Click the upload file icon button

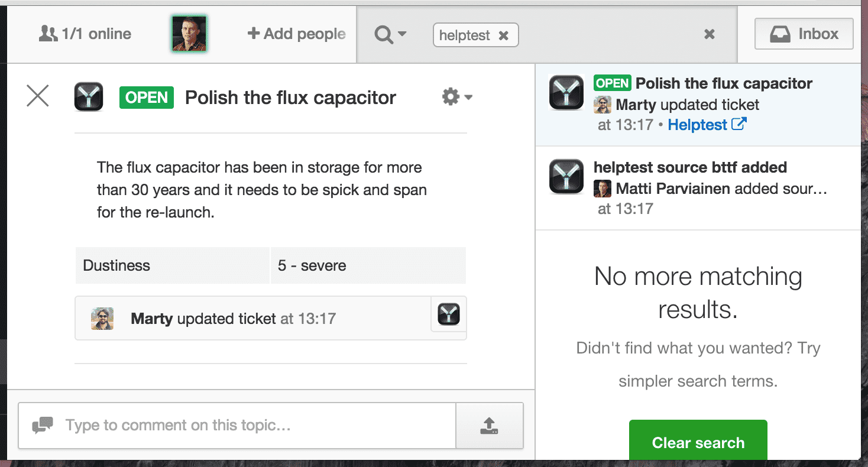[489, 426]
